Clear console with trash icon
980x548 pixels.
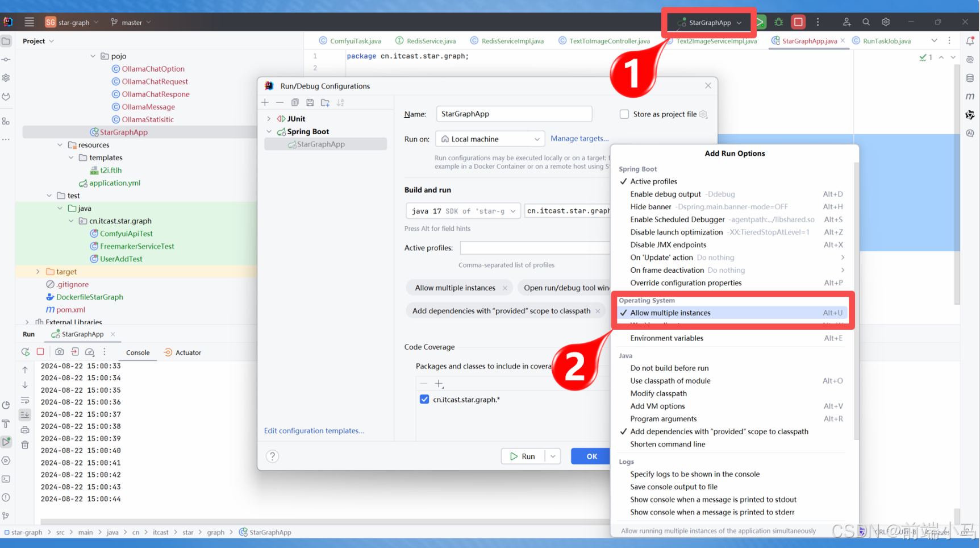pyautogui.click(x=25, y=445)
